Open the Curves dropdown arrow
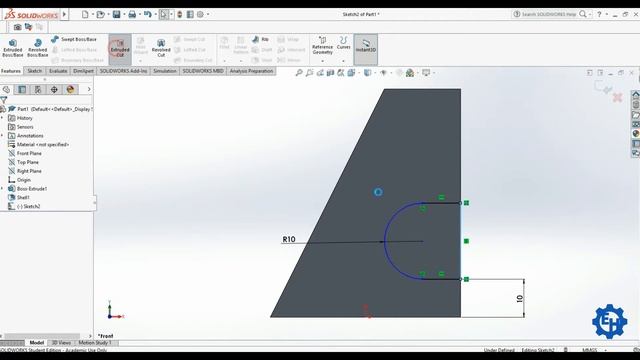The image size is (640, 360). click(x=344, y=61)
